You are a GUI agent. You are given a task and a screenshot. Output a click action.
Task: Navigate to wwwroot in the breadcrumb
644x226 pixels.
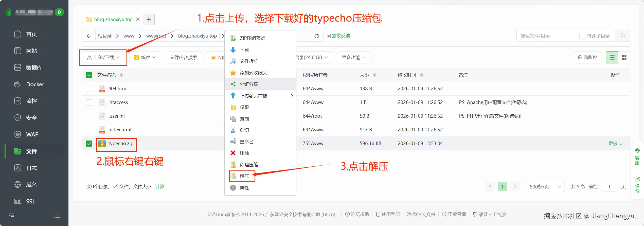click(x=156, y=36)
